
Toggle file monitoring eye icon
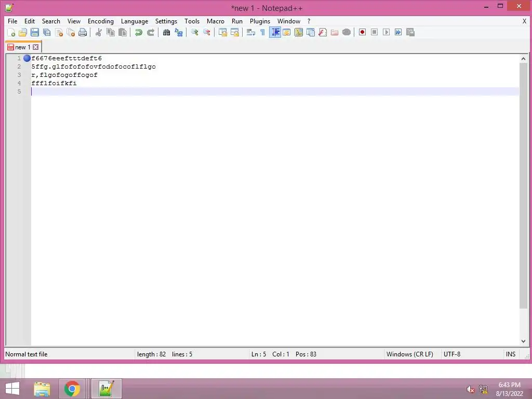347,32
